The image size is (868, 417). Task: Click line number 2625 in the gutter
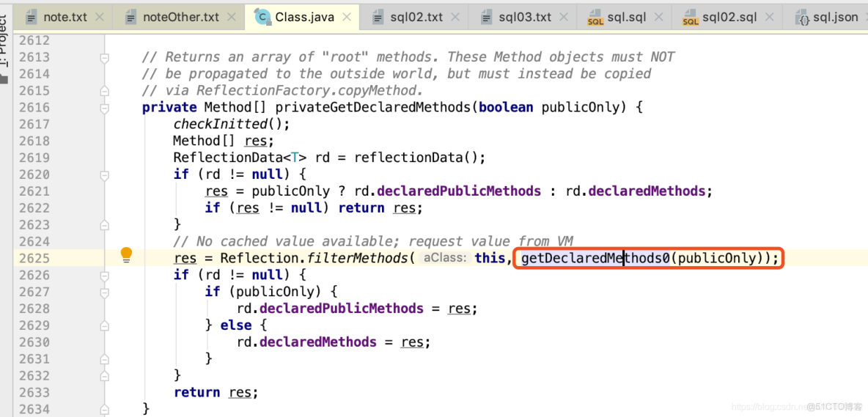34,258
